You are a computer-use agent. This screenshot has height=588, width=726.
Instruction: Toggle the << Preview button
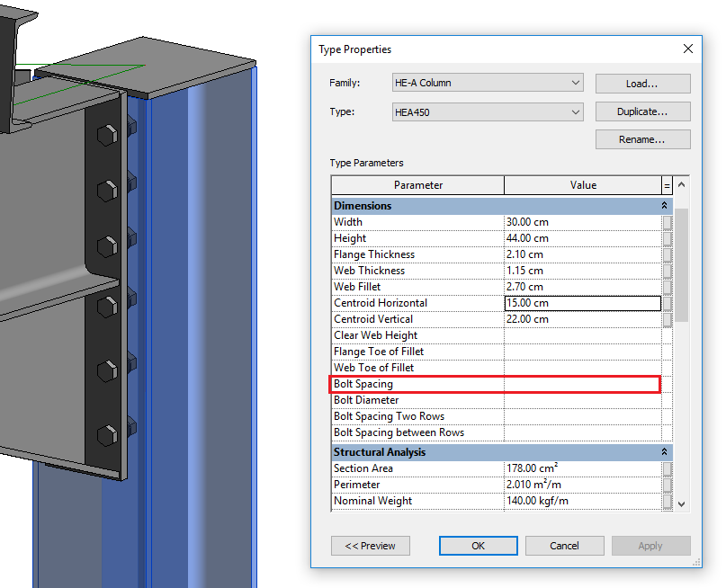click(x=371, y=546)
